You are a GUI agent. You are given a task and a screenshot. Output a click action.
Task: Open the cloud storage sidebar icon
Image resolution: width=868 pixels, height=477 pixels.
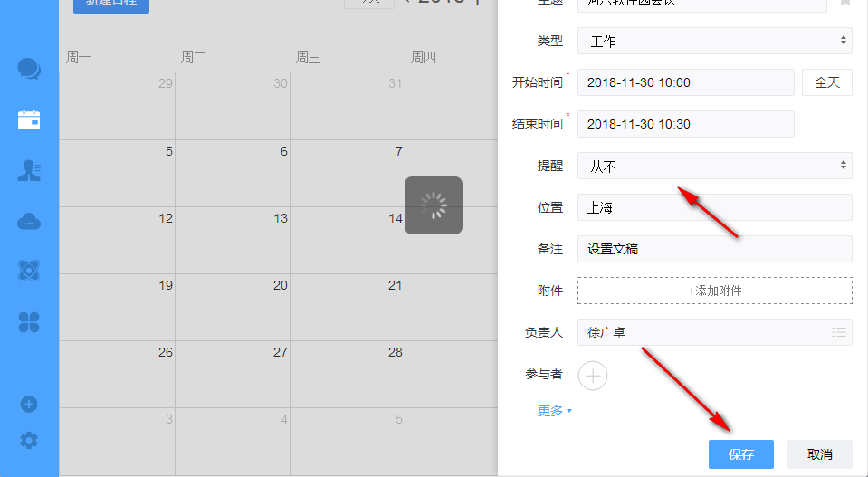[29, 221]
